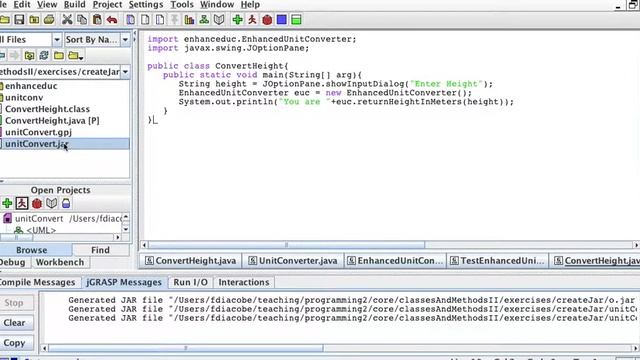This screenshot has height=360, width=640.
Task: Click the Complexity Profile Graph bar chart icon
Action: click(x=189, y=20)
